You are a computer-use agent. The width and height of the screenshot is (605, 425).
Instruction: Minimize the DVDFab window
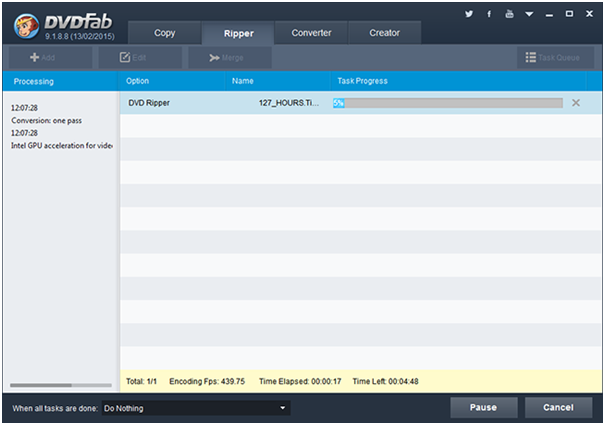pyautogui.click(x=549, y=15)
